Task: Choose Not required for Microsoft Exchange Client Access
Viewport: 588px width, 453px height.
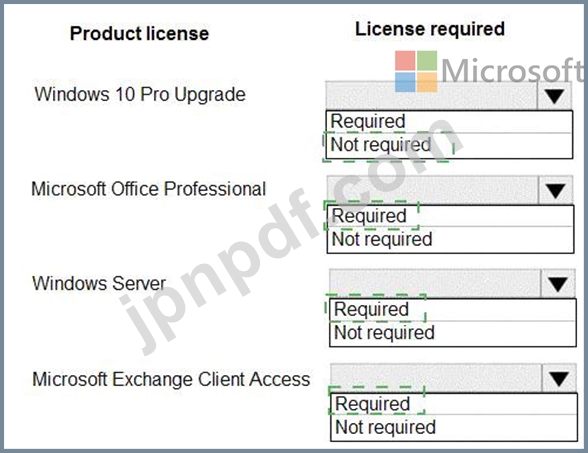Action: click(454, 428)
